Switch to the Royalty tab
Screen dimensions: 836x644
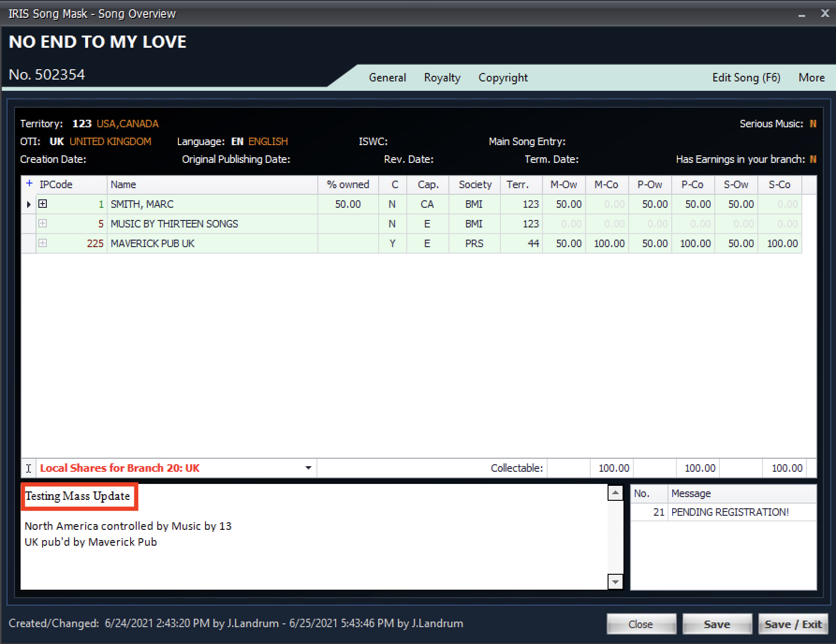click(442, 78)
